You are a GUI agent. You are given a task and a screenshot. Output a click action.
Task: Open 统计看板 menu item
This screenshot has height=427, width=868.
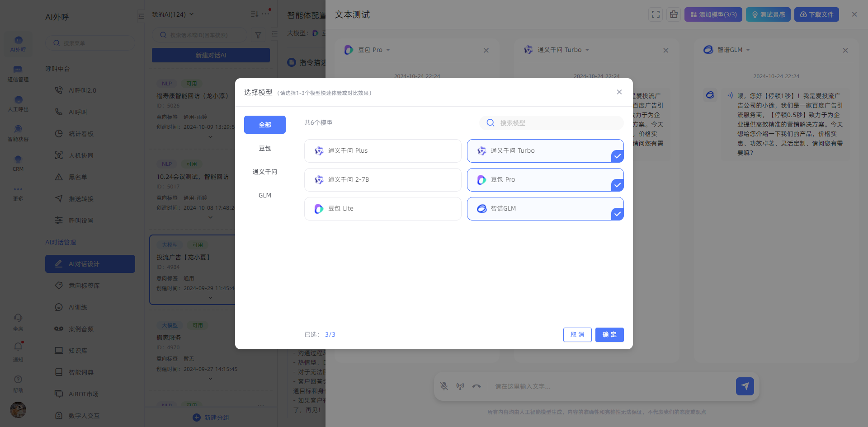pyautogui.click(x=90, y=134)
